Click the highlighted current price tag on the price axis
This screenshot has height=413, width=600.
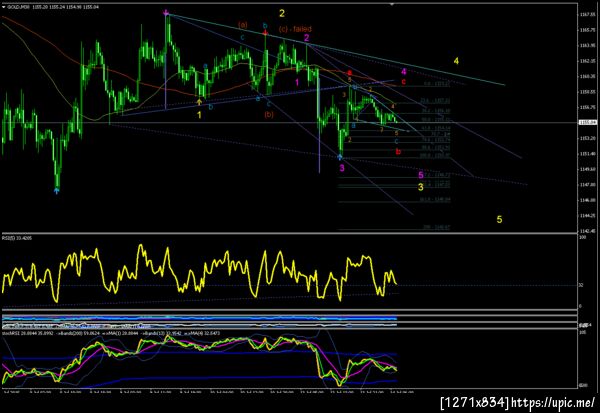pos(588,122)
